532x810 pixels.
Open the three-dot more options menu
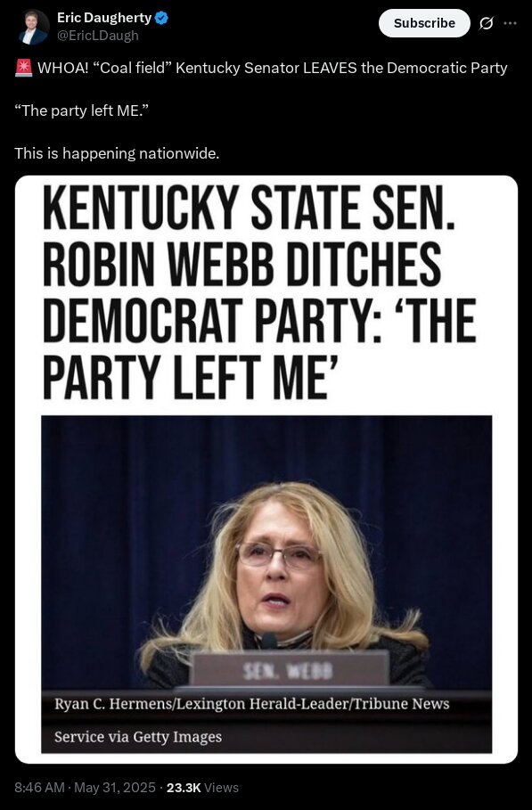click(x=510, y=23)
